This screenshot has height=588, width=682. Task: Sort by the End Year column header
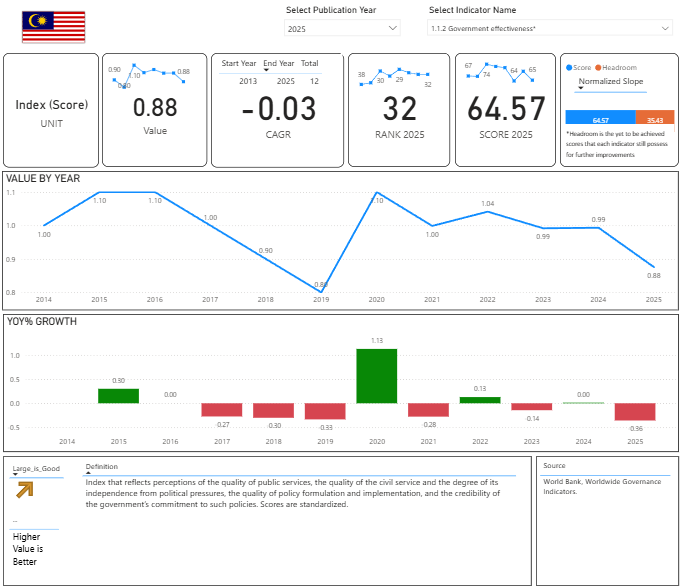[x=279, y=63]
